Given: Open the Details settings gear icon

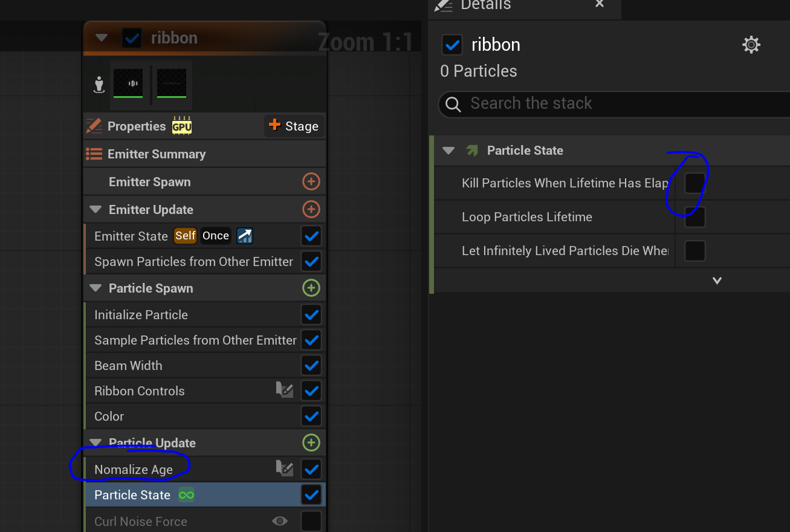Looking at the screenshot, I should pos(751,45).
